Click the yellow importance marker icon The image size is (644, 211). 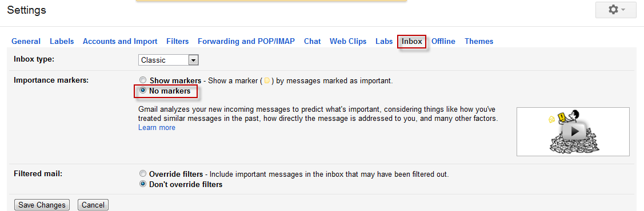click(x=267, y=81)
